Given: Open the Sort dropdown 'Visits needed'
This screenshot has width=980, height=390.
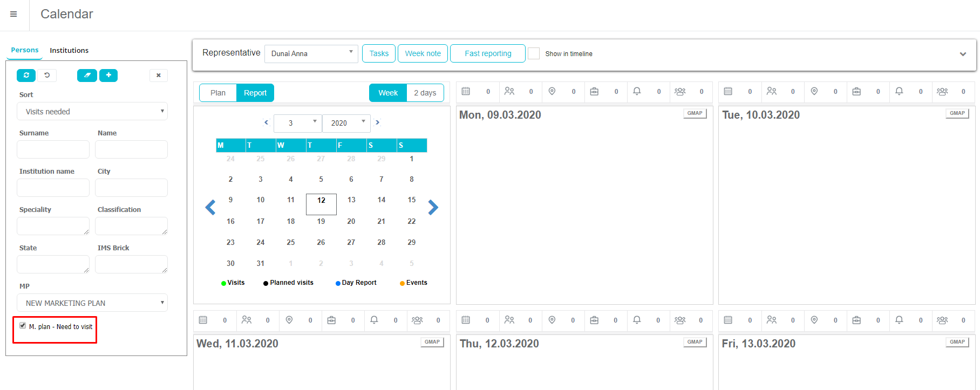Looking at the screenshot, I should coord(92,112).
